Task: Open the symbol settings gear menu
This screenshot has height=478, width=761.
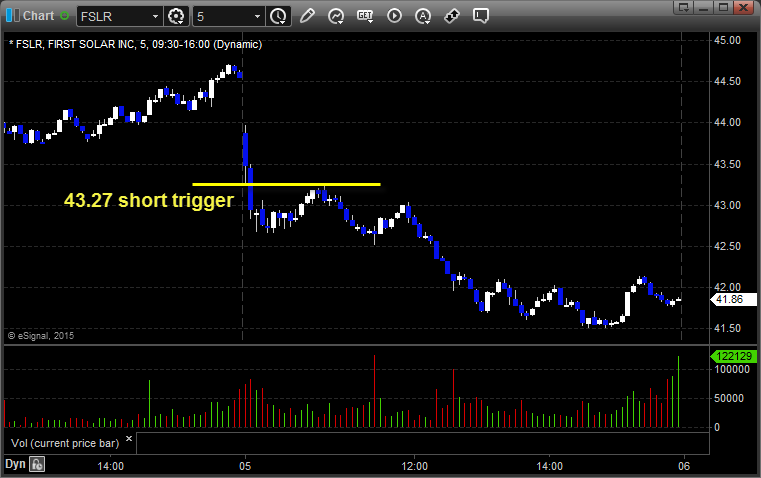Action: pos(176,16)
